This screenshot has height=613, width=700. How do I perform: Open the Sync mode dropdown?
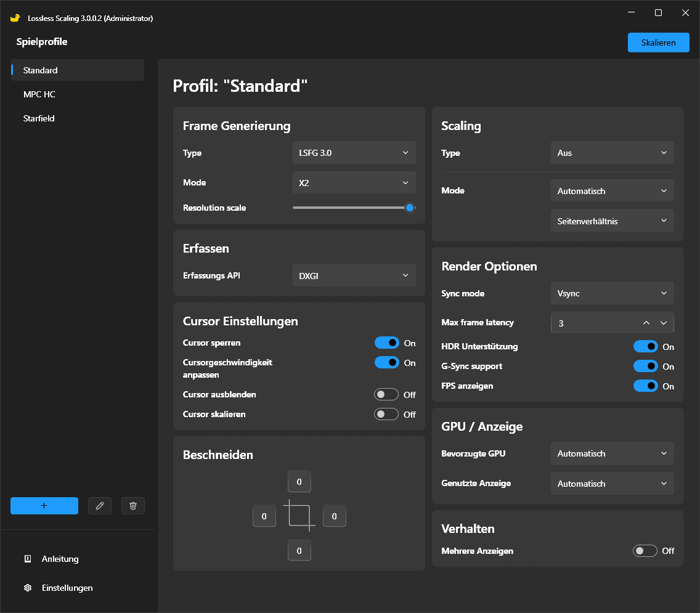point(612,293)
